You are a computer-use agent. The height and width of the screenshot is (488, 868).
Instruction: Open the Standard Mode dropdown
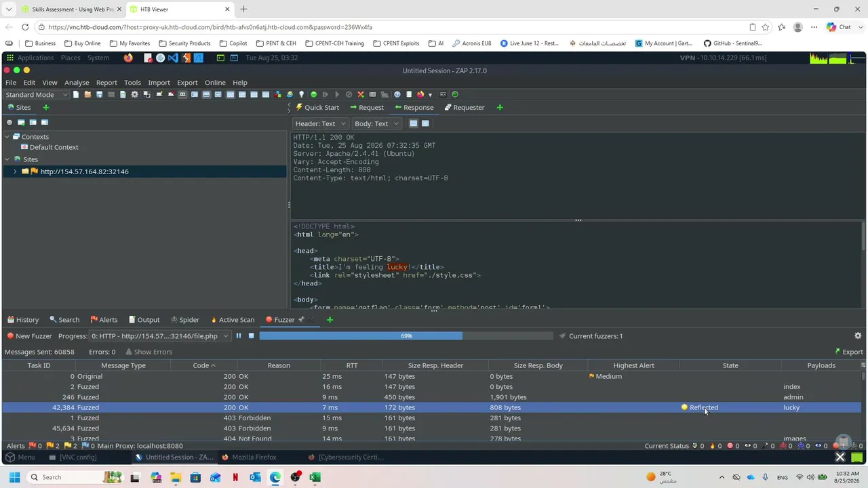37,95
